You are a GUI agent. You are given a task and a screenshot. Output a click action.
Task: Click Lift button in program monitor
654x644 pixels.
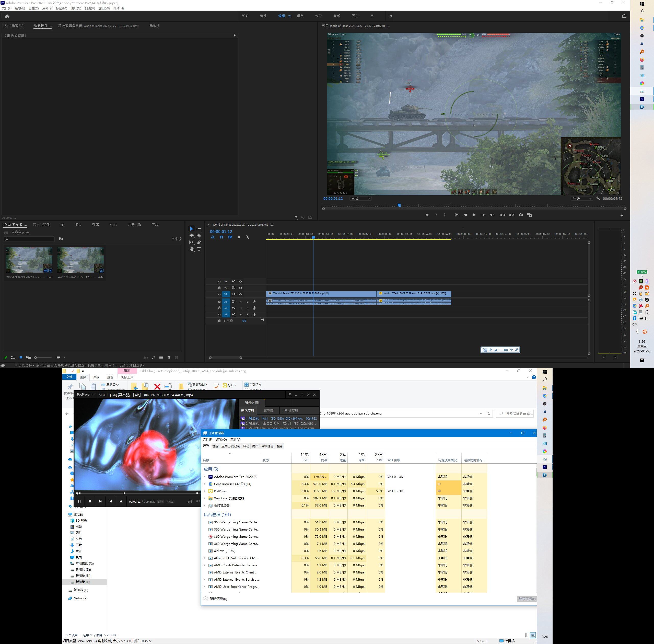pos(503,215)
